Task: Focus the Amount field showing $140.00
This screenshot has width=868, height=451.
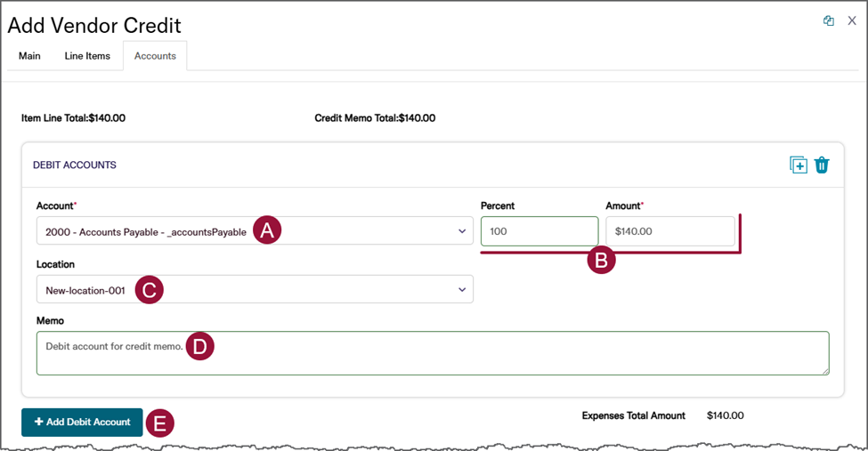Action: click(669, 231)
